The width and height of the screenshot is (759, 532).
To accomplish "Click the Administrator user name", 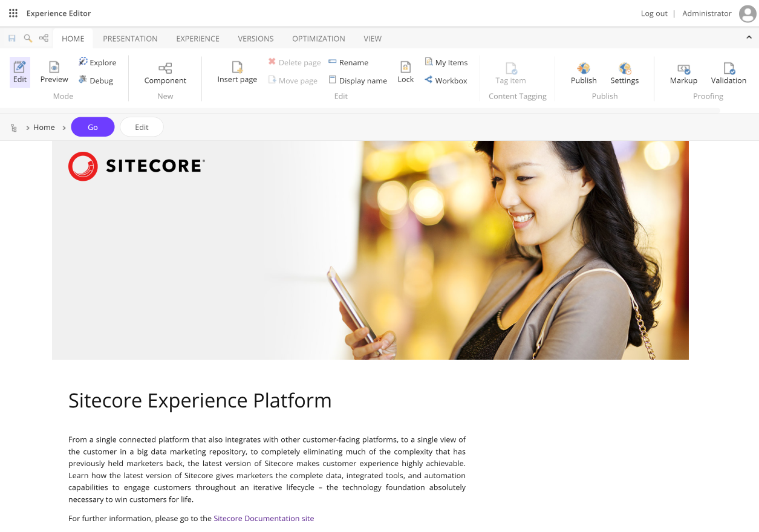I will point(707,13).
